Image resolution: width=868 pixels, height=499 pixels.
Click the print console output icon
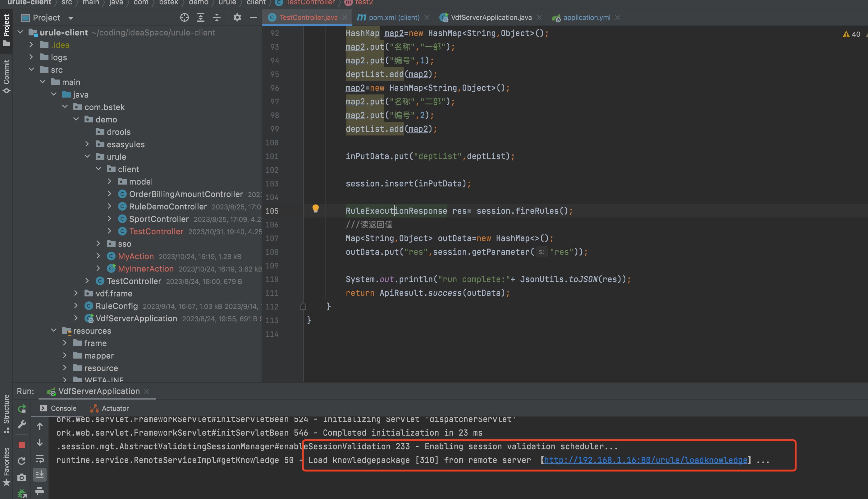(40, 491)
